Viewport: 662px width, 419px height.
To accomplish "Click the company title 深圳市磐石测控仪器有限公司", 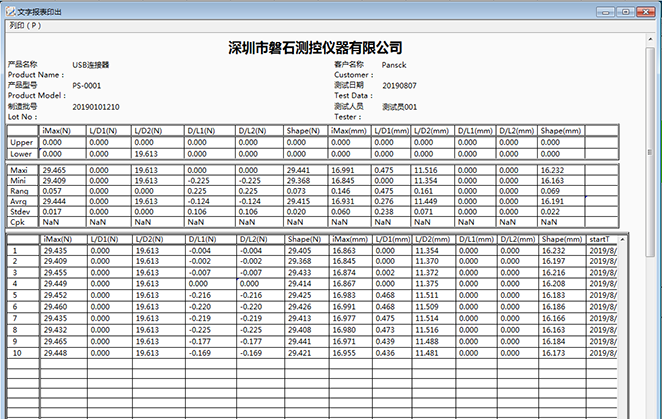I will click(x=315, y=47).
